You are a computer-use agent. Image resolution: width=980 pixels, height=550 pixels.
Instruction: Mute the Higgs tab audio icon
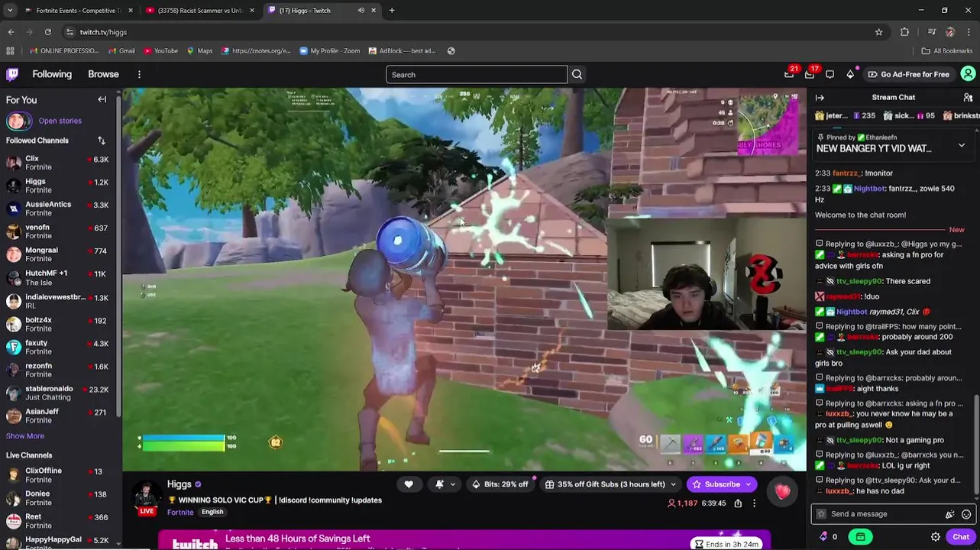click(x=361, y=11)
